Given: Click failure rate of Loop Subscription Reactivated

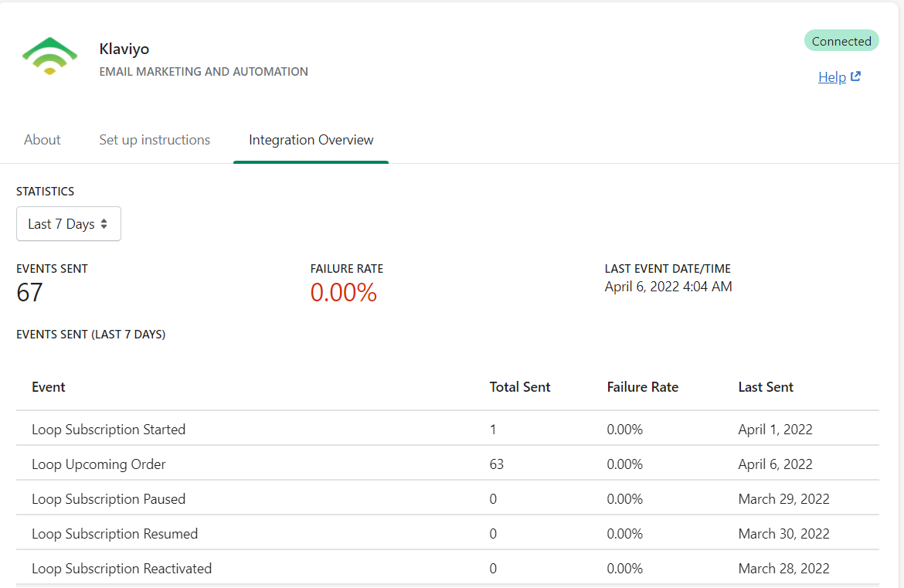Looking at the screenshot, I should [x=624, y=569].
